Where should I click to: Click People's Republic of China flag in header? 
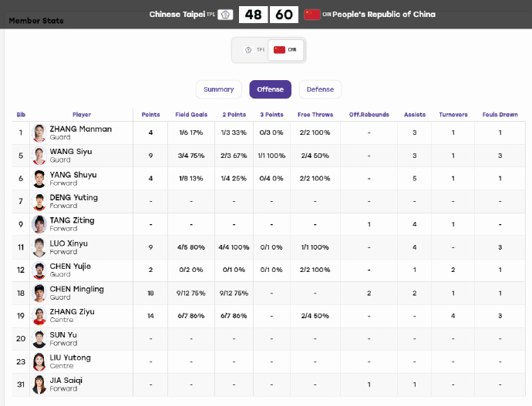pyautogui.click(x=311, y=15)
